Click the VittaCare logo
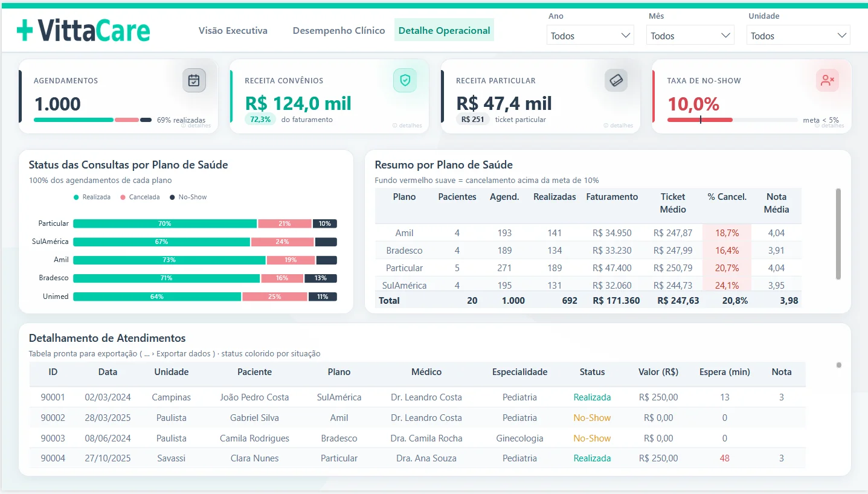 (83, 30)
